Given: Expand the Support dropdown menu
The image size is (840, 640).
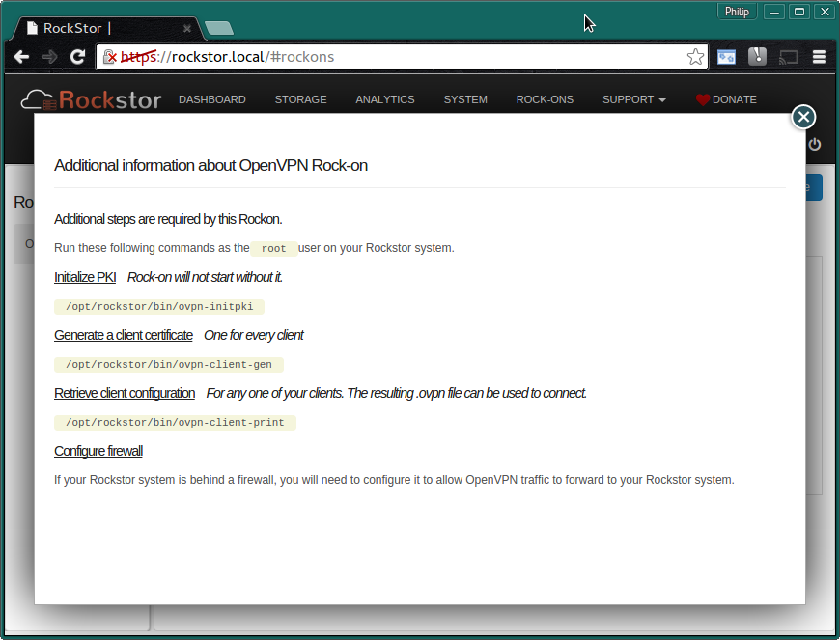Looking at the screenshot, I should click(633, 99).
